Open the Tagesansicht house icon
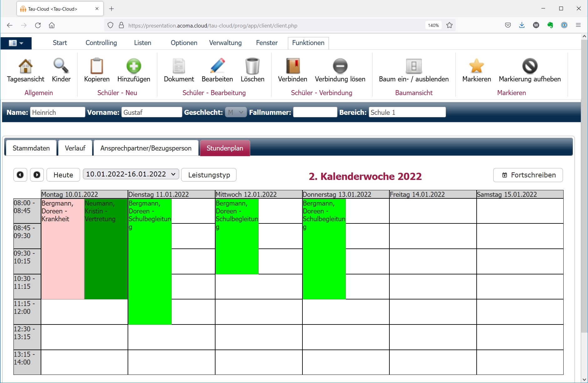The image size is (588, 383). [x=26, y=66]
